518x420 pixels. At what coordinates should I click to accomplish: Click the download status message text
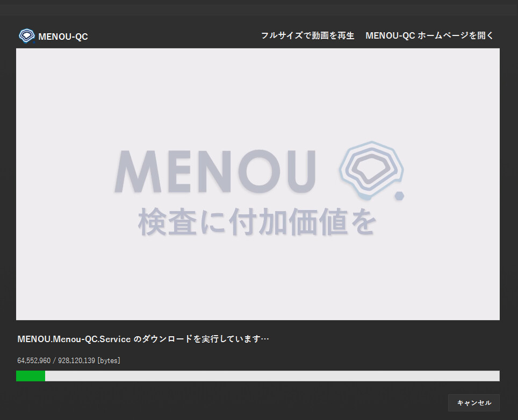click(143, 339)
